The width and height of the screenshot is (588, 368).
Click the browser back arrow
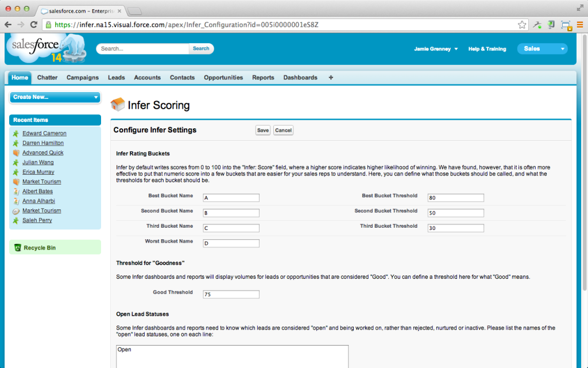click(8, 25)
